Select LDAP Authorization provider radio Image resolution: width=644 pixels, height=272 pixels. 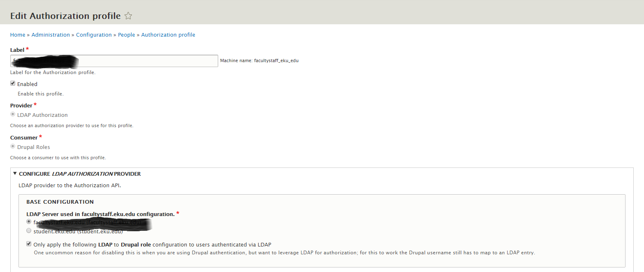13,114
